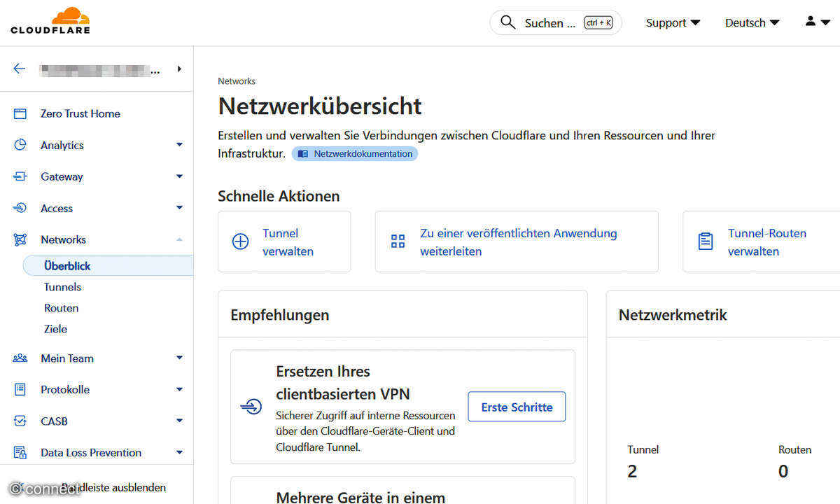Open the Support dropdown
840x504 pixels.
672,22
